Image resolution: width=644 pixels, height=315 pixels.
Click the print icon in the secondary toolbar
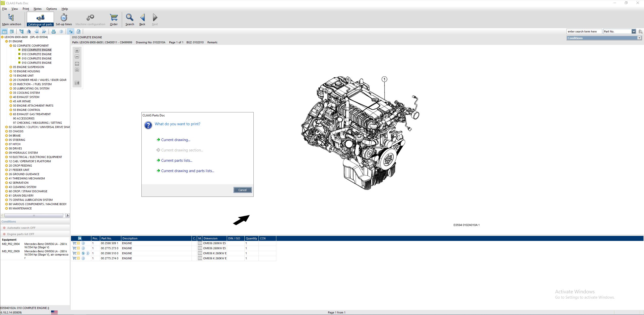pyautogui.click(x=54, y=31)
